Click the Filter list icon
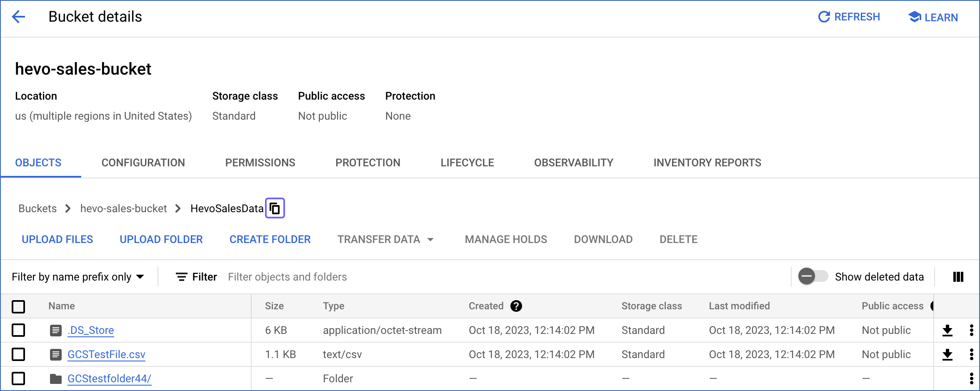 pos(181,277)
